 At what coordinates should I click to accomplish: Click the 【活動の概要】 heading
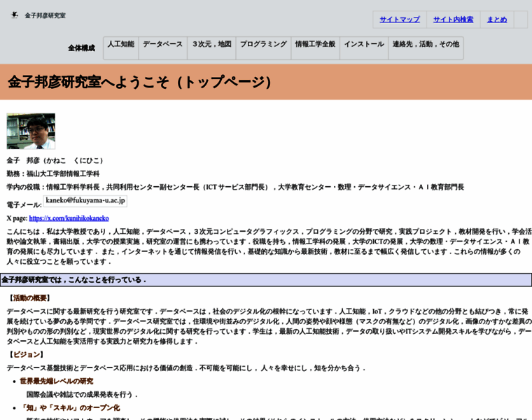pos(30,298)
